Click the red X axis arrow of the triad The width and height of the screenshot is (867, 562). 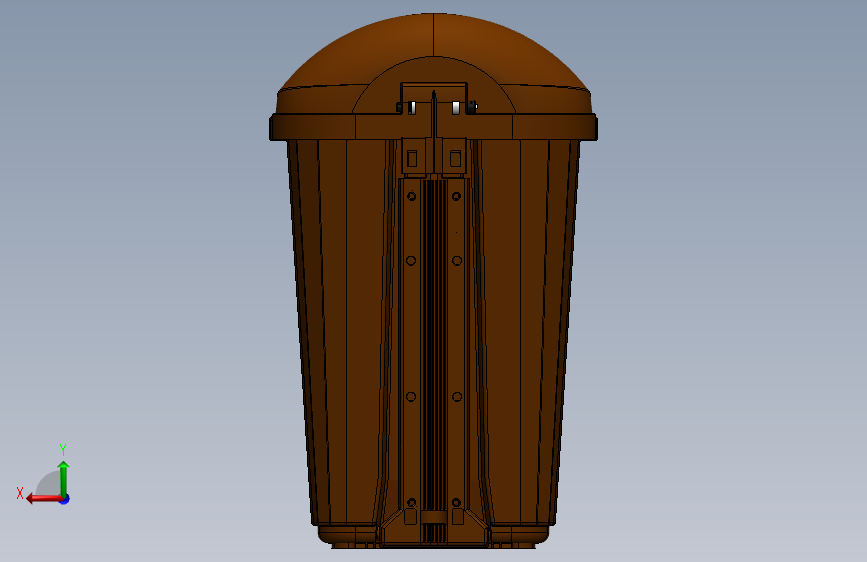pyautogui.click(x=44, y=499)
